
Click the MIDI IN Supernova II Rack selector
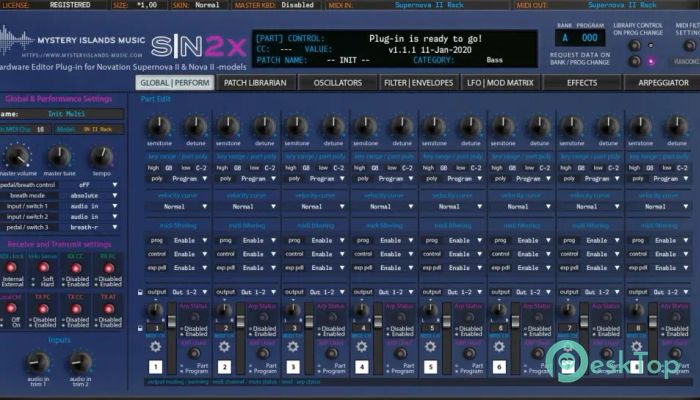coord(429,5)
